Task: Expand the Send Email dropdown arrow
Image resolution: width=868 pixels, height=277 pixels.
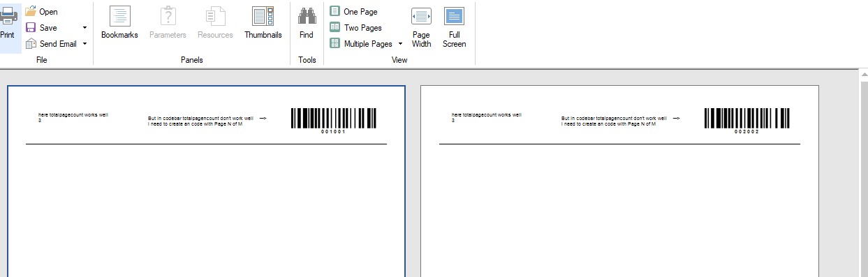Action: pyautogui.click(x=84, y=44)
